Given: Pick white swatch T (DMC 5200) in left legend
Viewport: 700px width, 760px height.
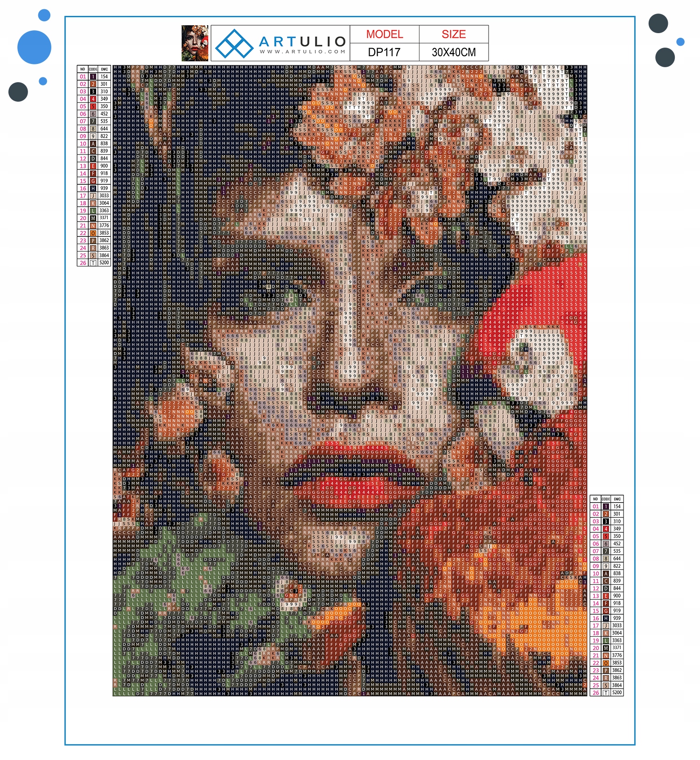Looking at the screenshot, I should 93,263.
